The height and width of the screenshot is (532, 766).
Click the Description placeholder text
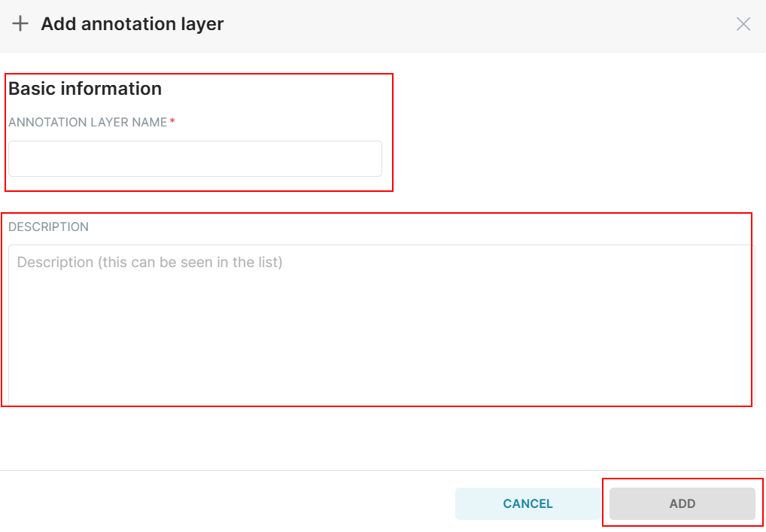point(150,263)
